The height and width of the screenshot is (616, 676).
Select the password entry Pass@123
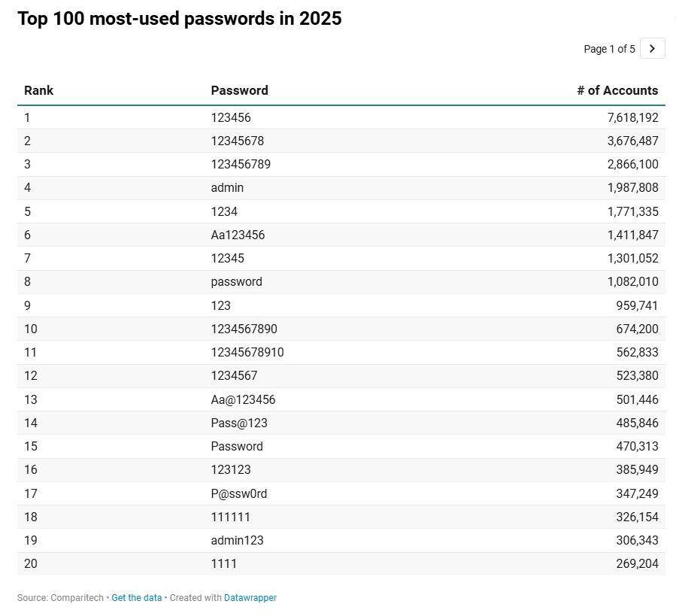[x=235, y=423]
